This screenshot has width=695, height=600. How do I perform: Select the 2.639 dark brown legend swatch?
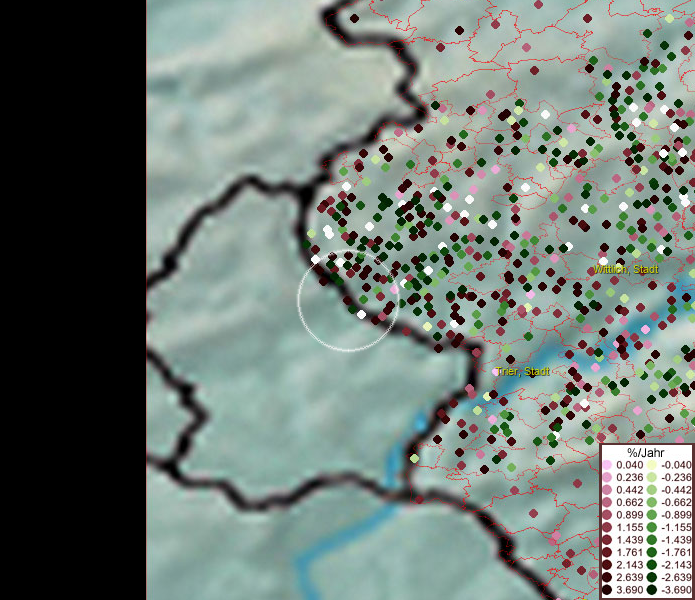point(607,577)
